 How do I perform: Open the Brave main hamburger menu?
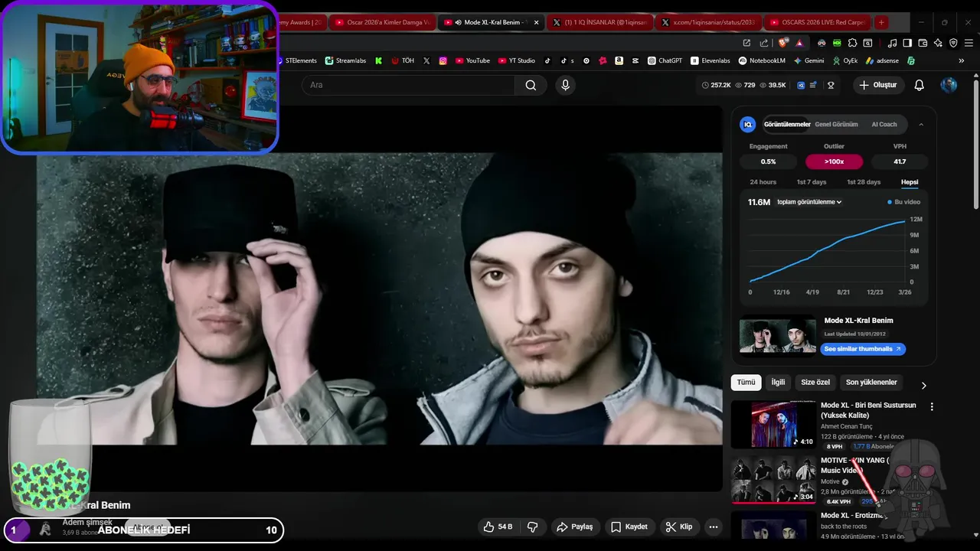[x=969, y=43]
